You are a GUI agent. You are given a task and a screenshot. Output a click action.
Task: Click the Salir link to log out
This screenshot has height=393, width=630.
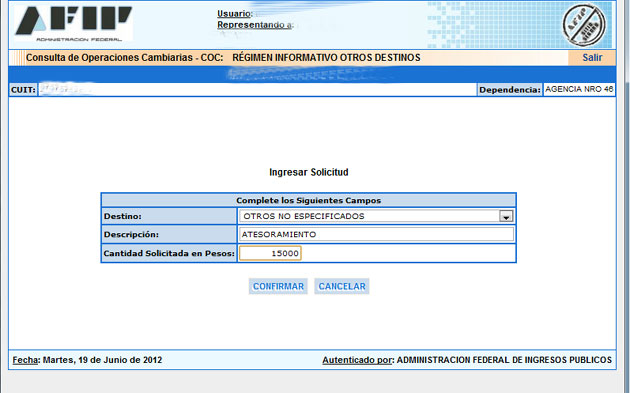point(592,57)
